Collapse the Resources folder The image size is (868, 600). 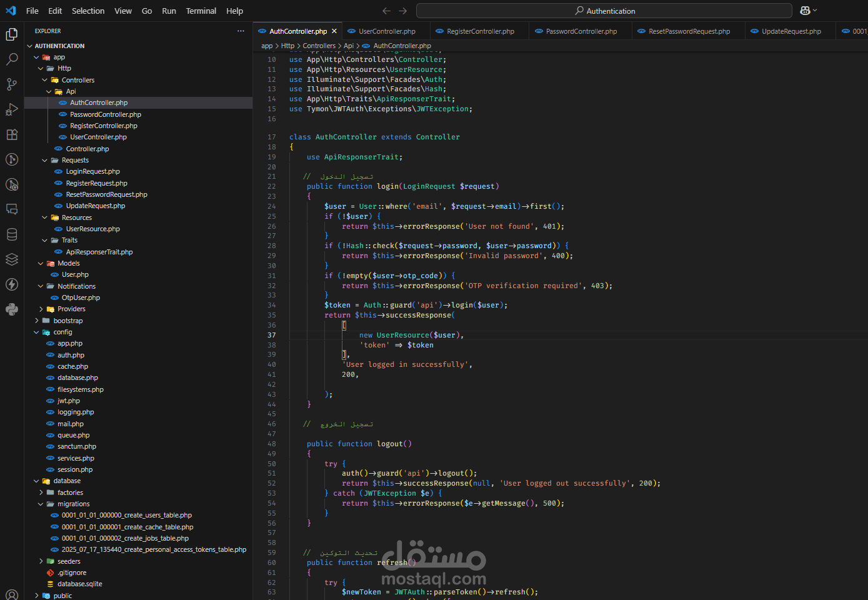click(45, 217)
